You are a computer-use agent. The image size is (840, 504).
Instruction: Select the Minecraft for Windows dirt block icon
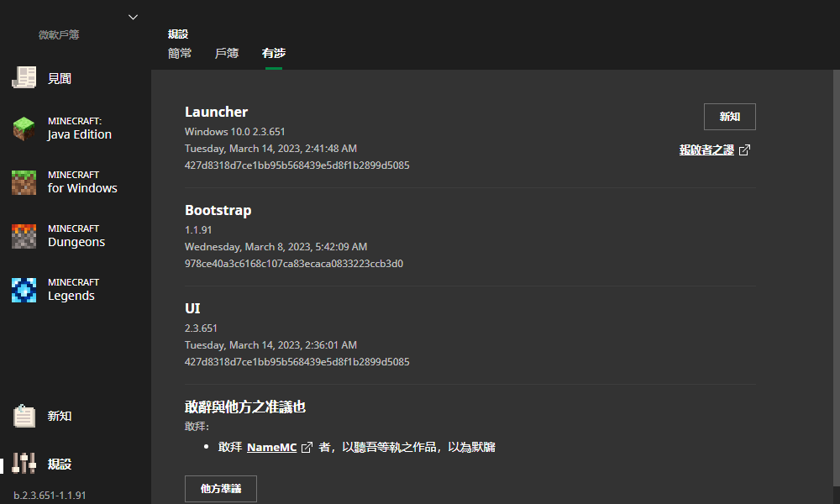[x=24, y=182]
